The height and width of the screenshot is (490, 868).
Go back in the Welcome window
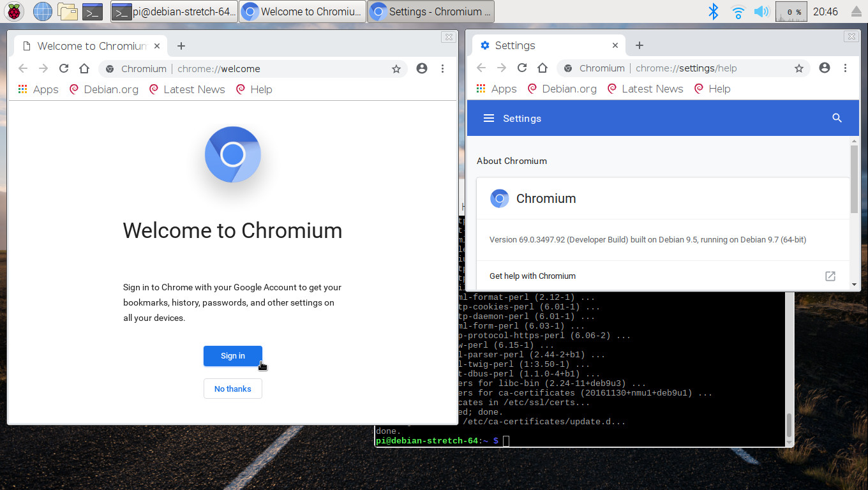click(x=23, y=68)
